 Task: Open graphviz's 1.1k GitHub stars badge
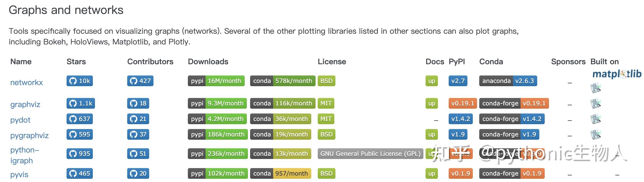click(x=80, y=103)
